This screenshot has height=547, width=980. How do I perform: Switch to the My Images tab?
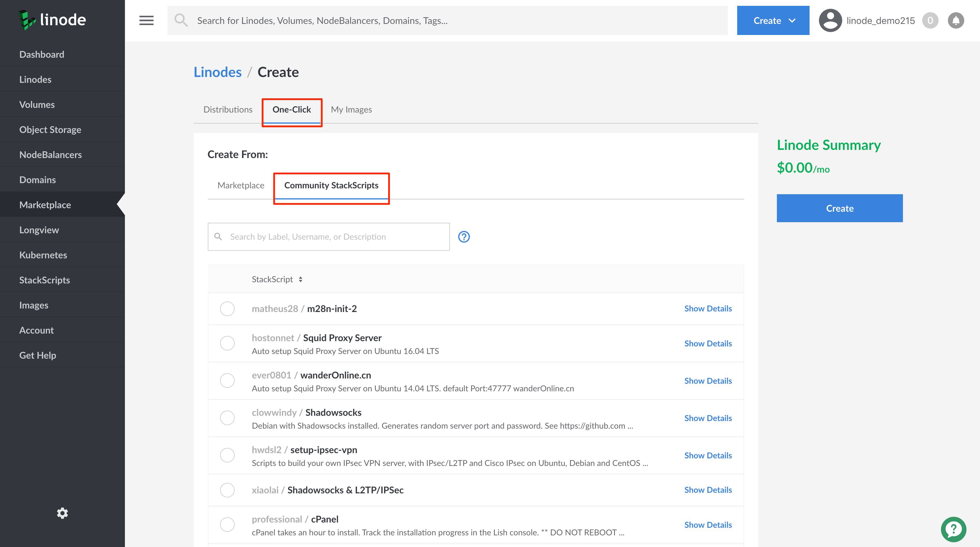[351, 109]
